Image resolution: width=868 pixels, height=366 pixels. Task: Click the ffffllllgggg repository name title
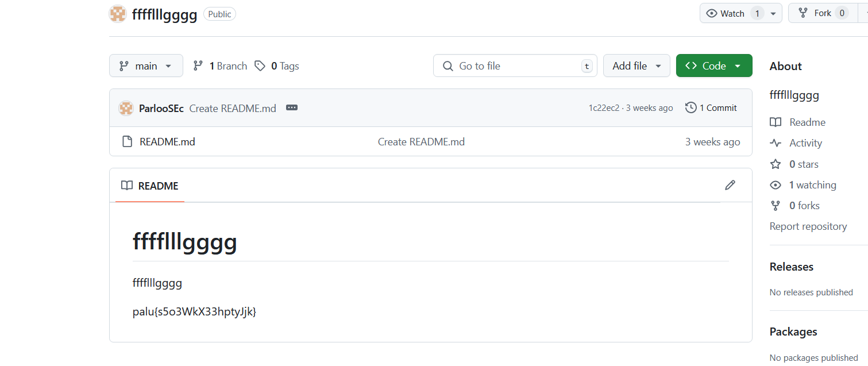coord(165,14)
